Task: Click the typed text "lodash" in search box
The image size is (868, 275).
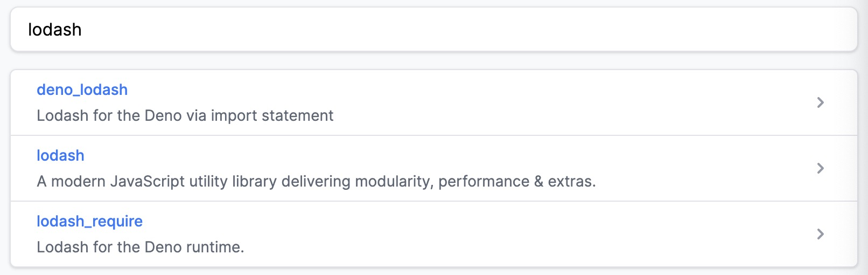Action: pos(54,30)
